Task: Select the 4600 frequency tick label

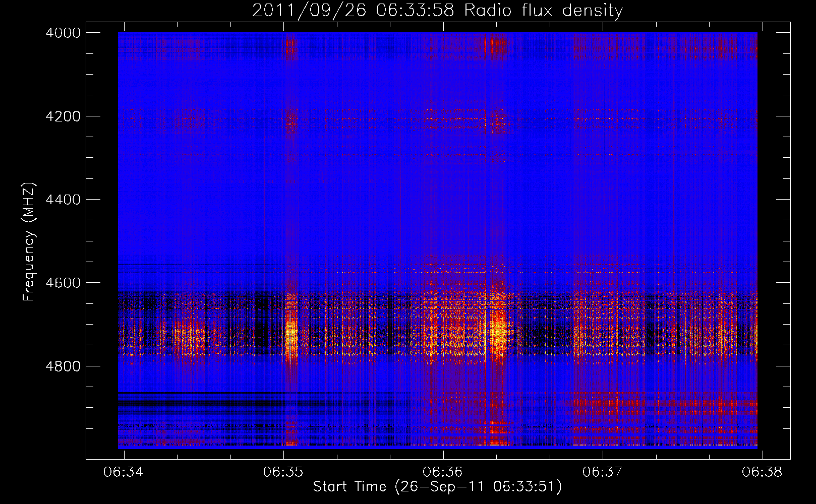Action: (x=63, y=283)
